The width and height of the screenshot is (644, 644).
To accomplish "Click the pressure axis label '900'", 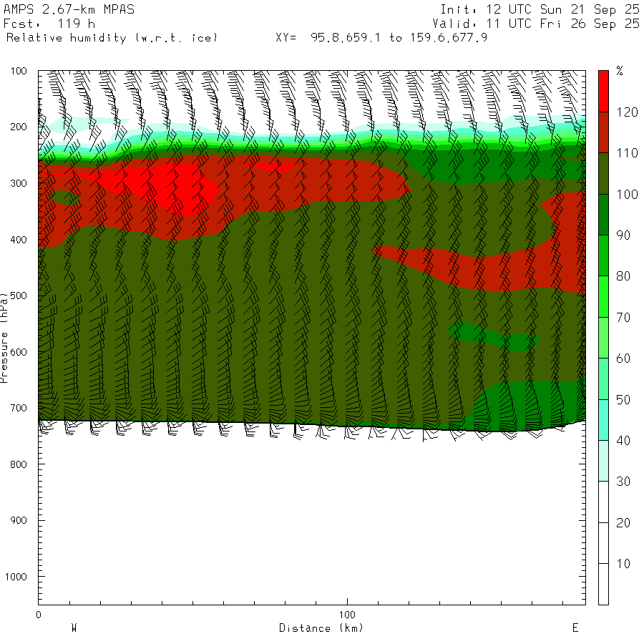I will pyautogui.click(x=19, y=520).
